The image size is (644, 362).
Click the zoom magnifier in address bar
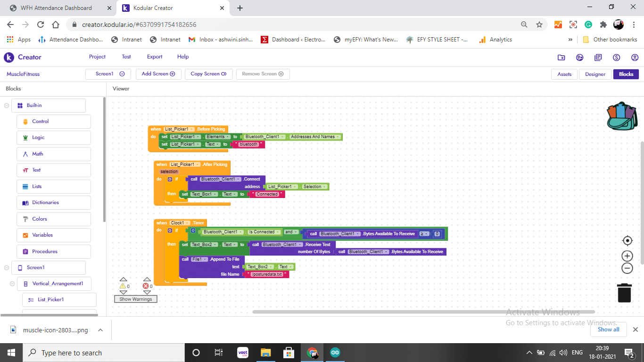click(524, 25)
